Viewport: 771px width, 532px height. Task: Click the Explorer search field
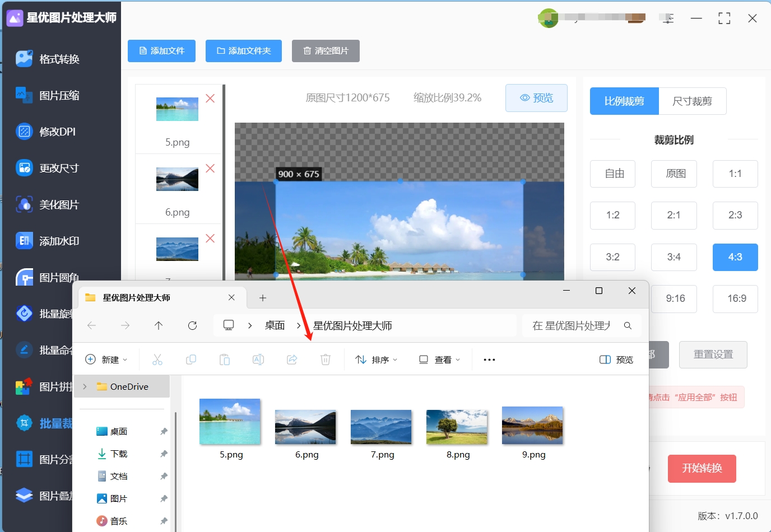click(x=582, y=325)
